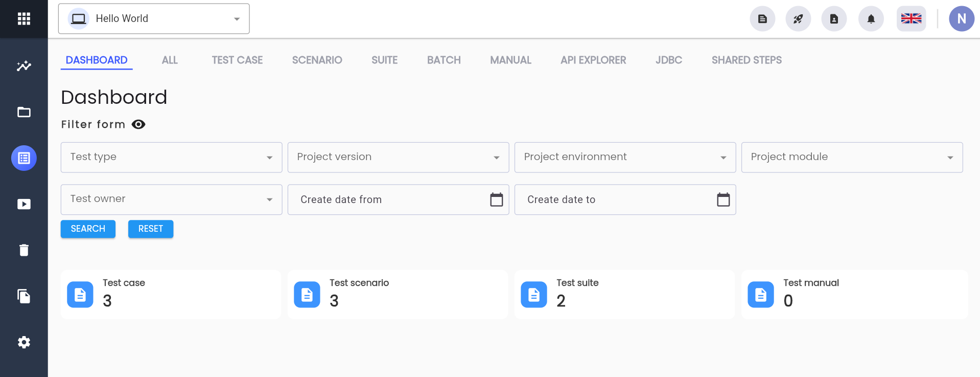Click the Create date to field
This screenshot has height=377, width=980.
[x=625, y=199]
